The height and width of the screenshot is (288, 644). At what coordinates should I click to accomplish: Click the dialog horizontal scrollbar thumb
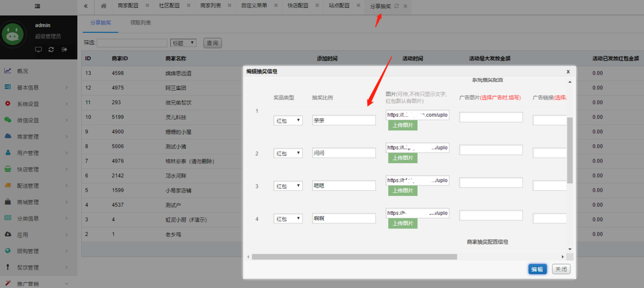point(355,257)
